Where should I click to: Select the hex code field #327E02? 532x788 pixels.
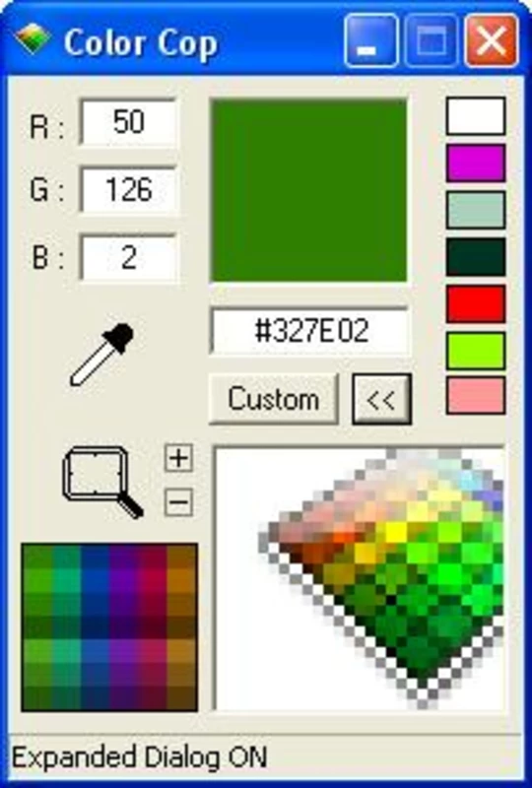309,332
